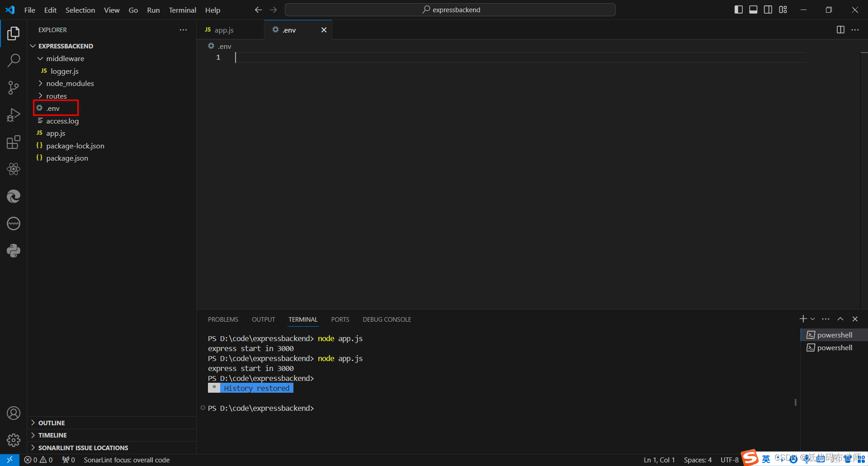868x466 pixels.
Task: Open the Terminal menu
Action: click(182, 10)
